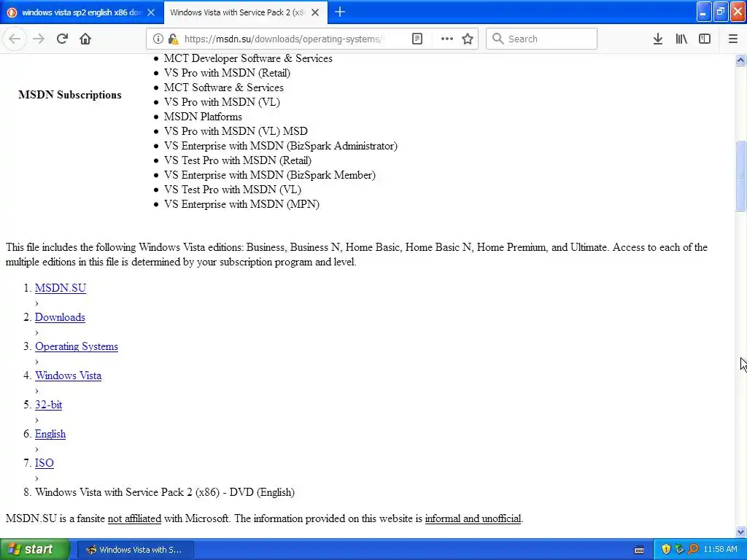Image resolution: width=747 pixels, height=560 pixels.
Task: Open the downloads panel
Action: [657, 39]
